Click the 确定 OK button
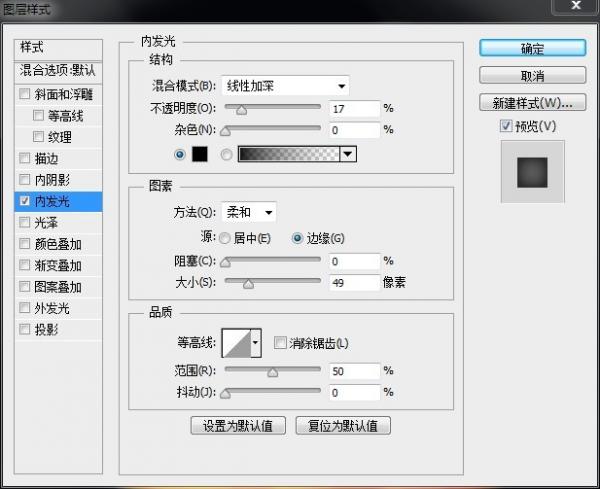The width and height of the screenshot is (600, 489). [x=532, y=48]
